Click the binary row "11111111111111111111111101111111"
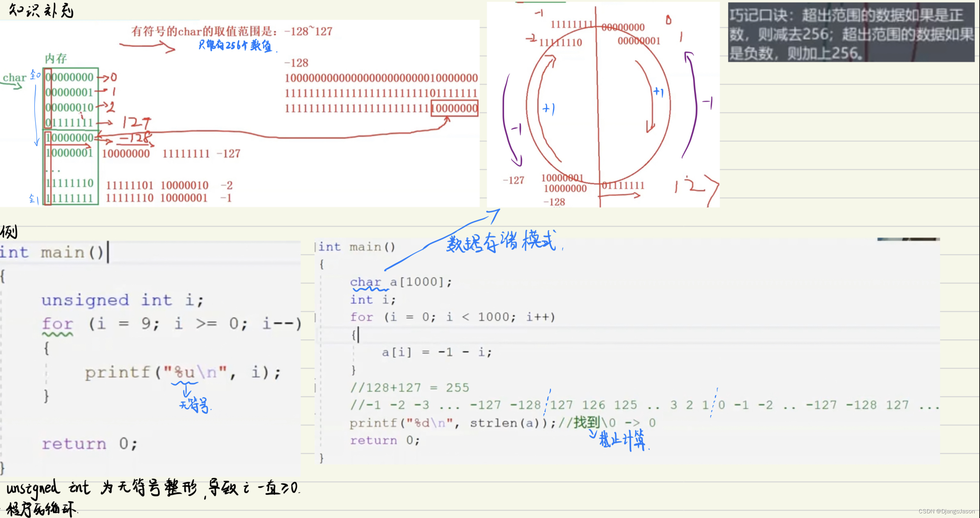The width and height of the screenshot is (980, 518). tap(381, 93)
